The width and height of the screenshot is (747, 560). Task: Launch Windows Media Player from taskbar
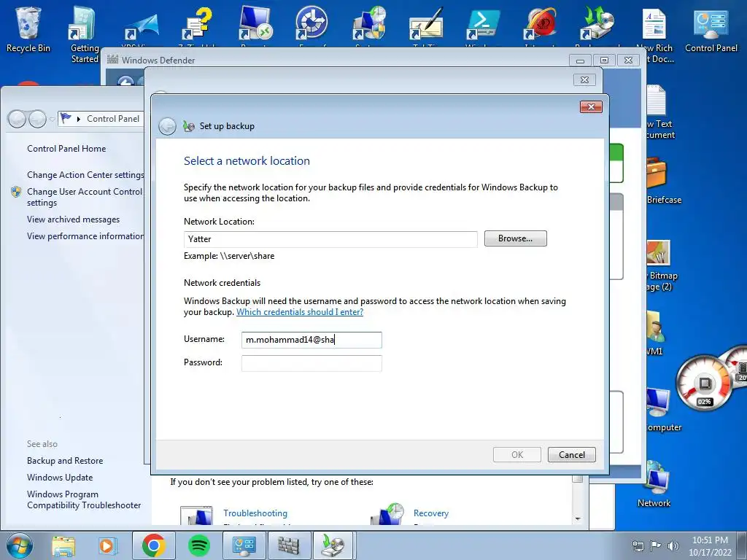point(107,545)
